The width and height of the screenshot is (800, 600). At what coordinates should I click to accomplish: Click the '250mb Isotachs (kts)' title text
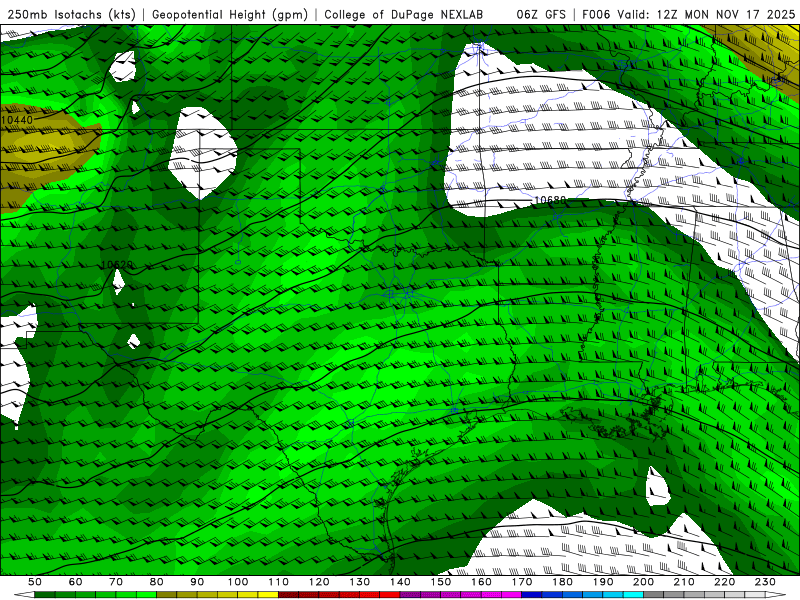pyautogui.click(x=71, y=14)
